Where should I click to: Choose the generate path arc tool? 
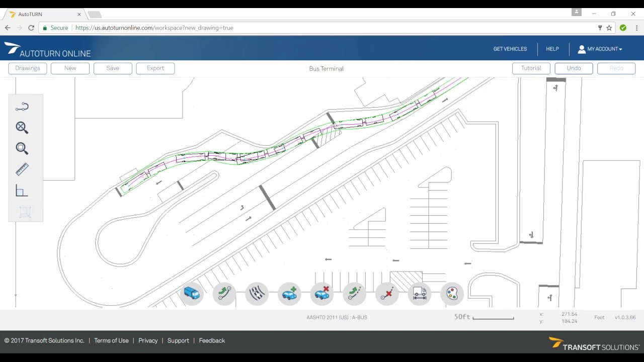tap(224, 293)
